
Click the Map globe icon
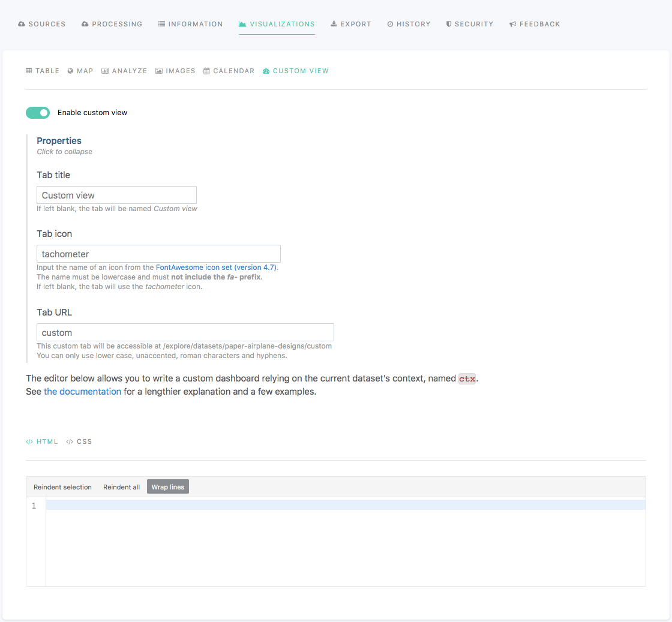point(70,71)
